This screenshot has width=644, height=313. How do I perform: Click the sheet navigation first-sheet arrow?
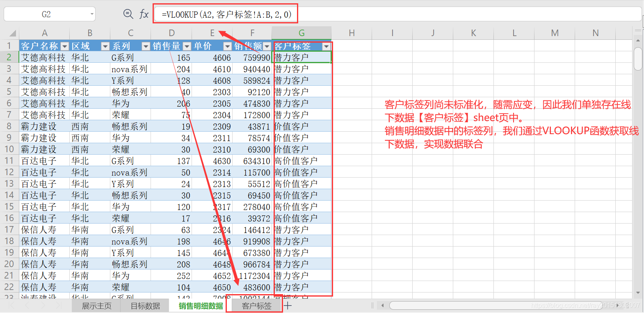pyautogui.click(x=11, y=305)
